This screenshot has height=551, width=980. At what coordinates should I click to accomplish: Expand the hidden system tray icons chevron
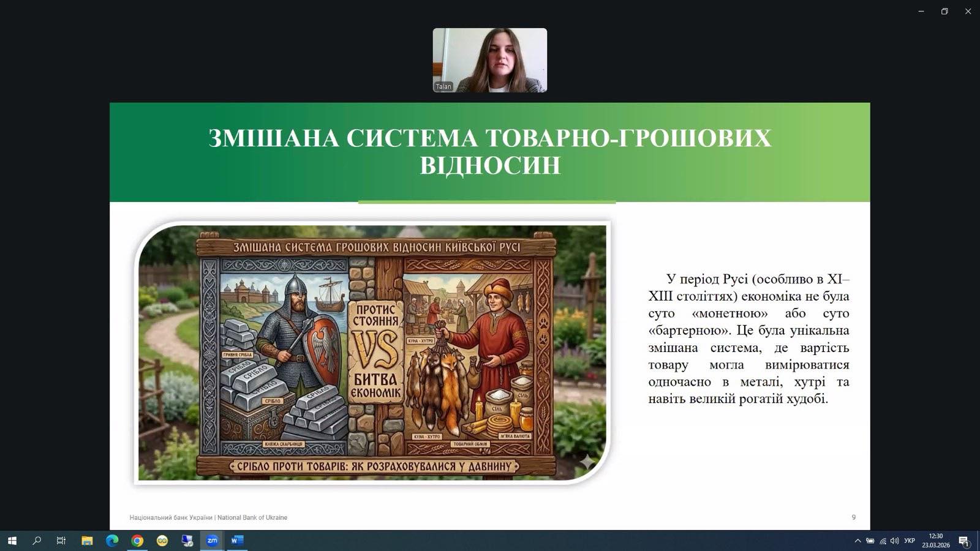coord(858,541)
